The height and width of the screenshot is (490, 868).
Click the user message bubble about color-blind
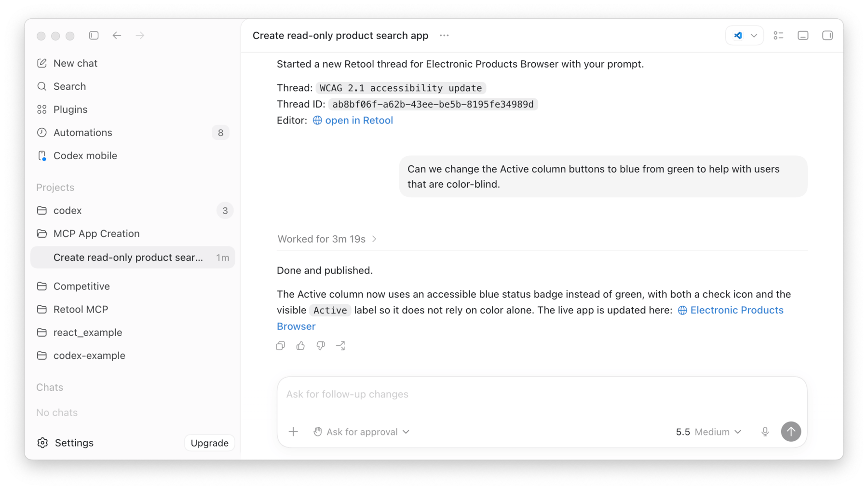click(603, 177)
